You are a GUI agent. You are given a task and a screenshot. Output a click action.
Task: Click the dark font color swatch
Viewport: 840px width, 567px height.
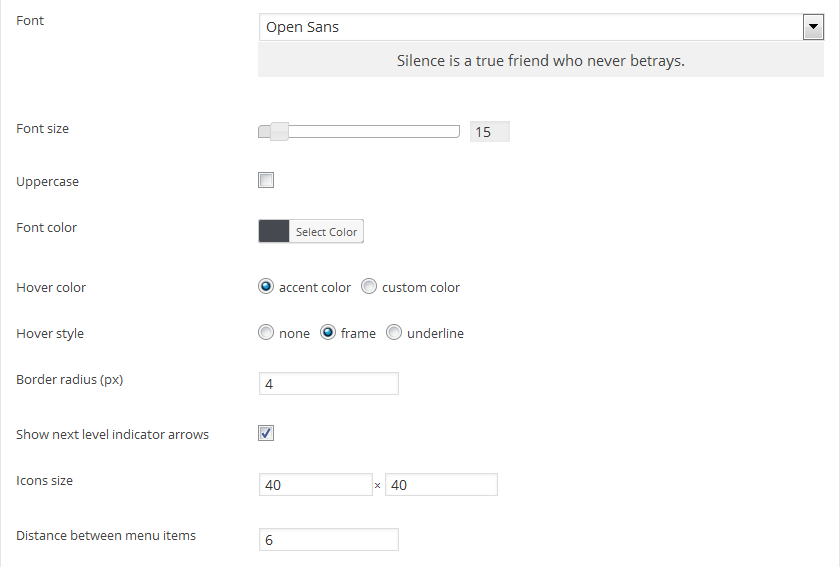tap(274, 231)
